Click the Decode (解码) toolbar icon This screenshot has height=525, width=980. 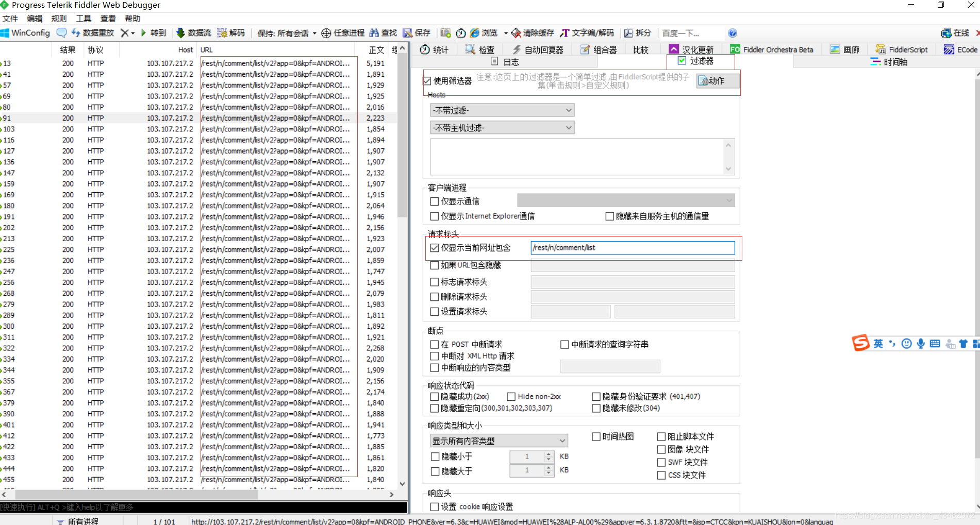click(222, 33)
